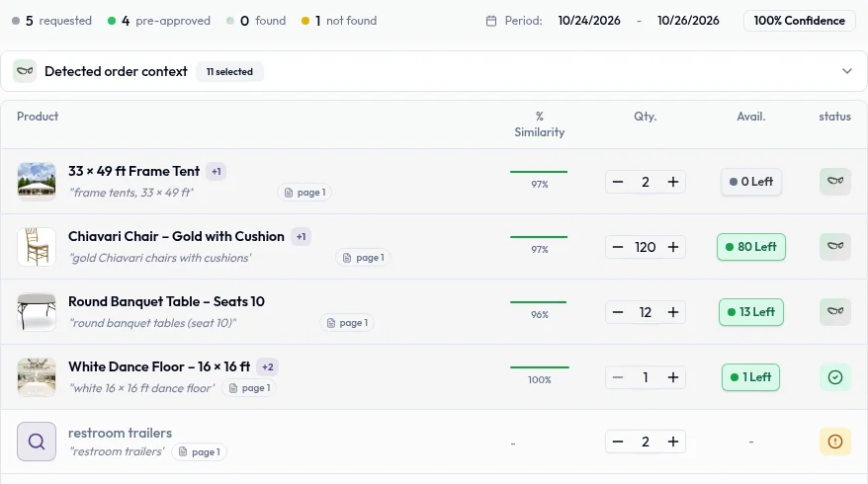This screenshot has width=868, height=484.
Task: Increase Round Banquet Table quantity
Action: coord(672,312)
